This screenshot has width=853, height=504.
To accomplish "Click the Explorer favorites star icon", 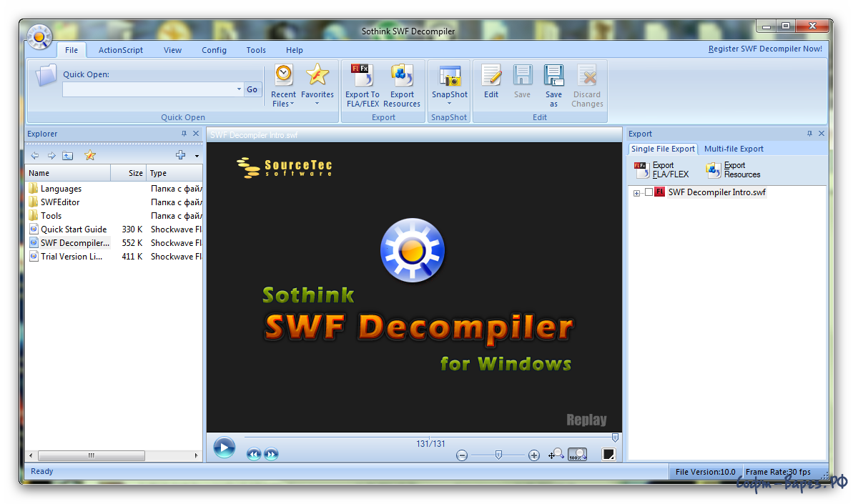I will (90, 156).
